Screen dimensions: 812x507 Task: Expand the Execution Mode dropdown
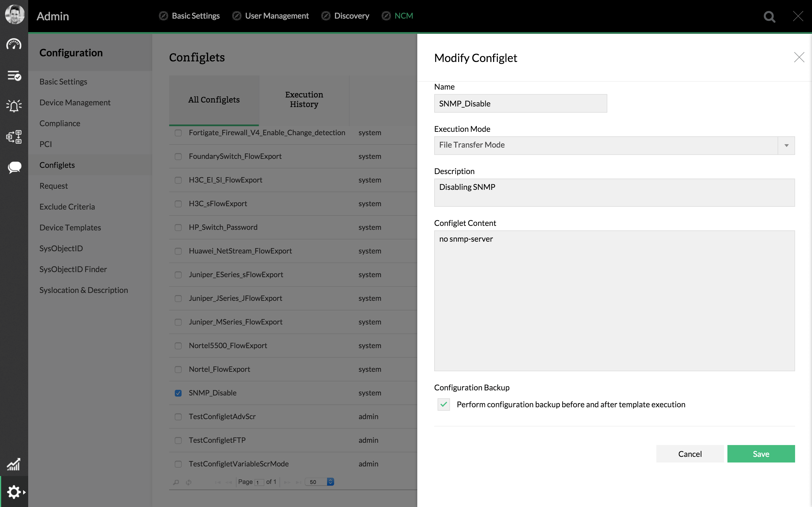(786, 146)
